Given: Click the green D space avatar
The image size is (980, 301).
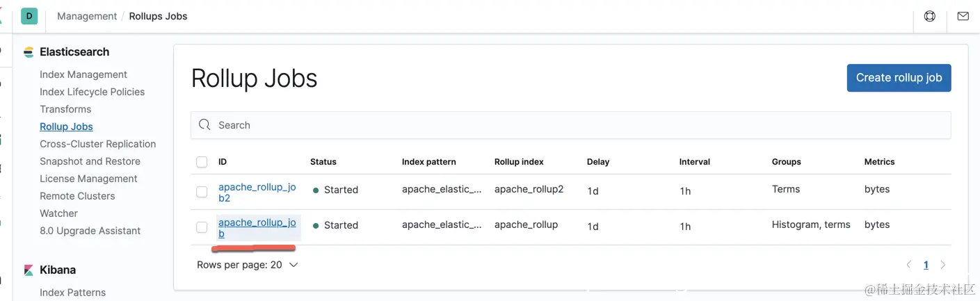Looking at the screenshot, I should click(29, 16).
